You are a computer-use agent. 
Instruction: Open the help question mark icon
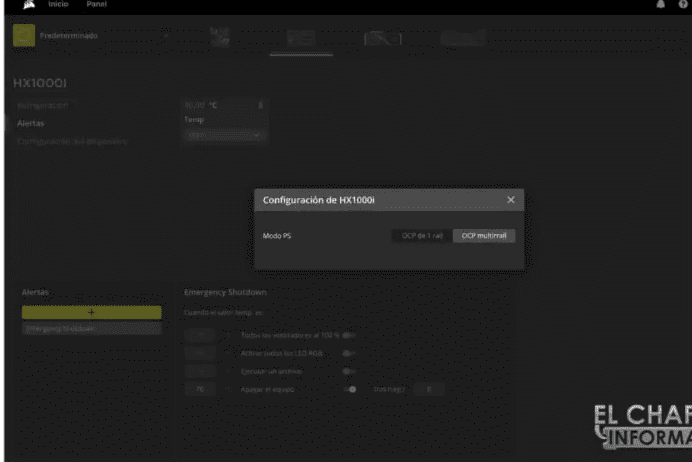click(x=683, y=4)
